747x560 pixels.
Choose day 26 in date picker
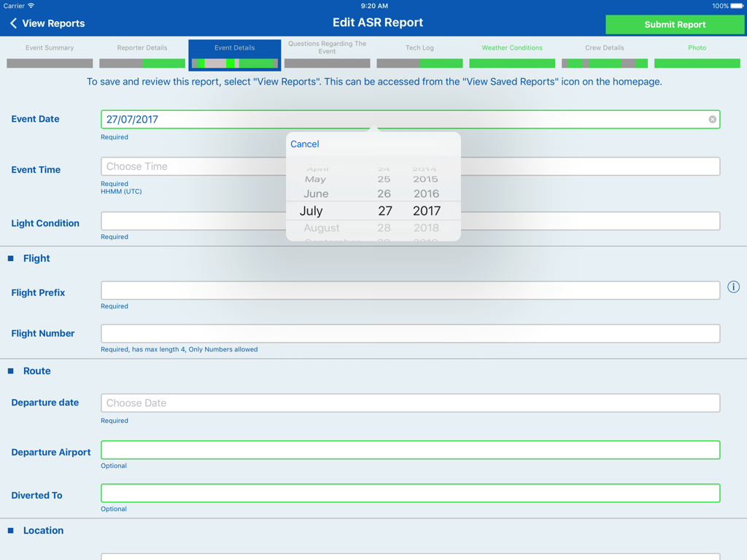tap(384, 194)
